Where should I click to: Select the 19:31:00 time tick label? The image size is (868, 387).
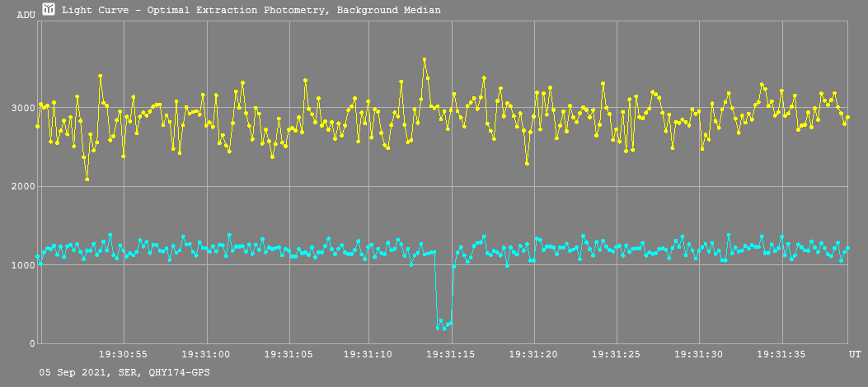point(206,354)
